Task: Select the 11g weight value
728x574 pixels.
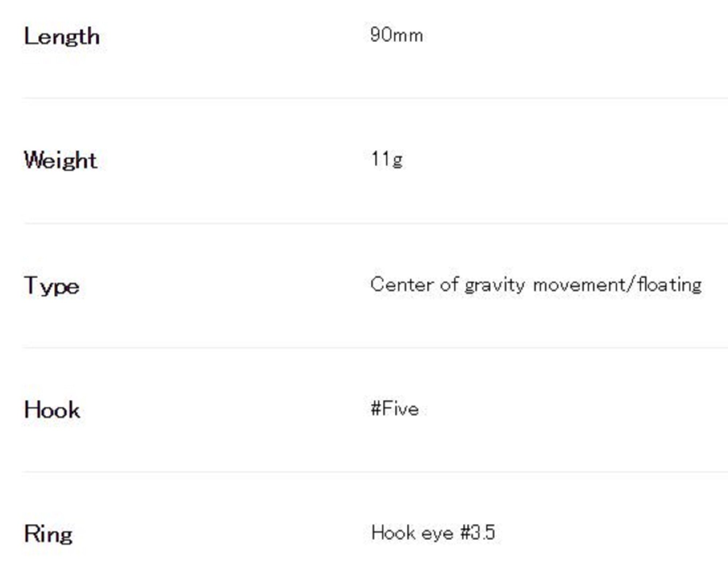Action: tap(387, 159)
